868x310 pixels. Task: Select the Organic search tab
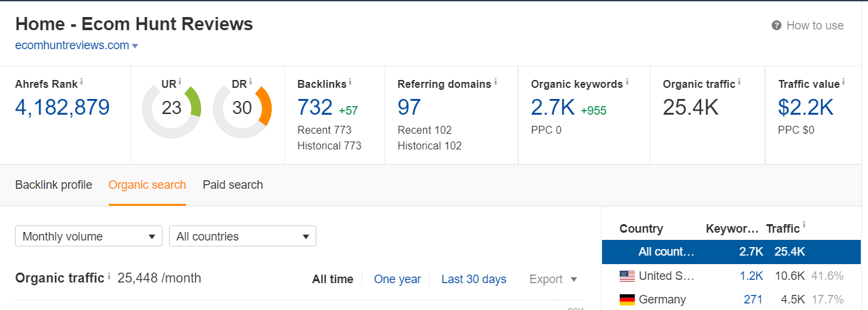click(x=147, y=185)
